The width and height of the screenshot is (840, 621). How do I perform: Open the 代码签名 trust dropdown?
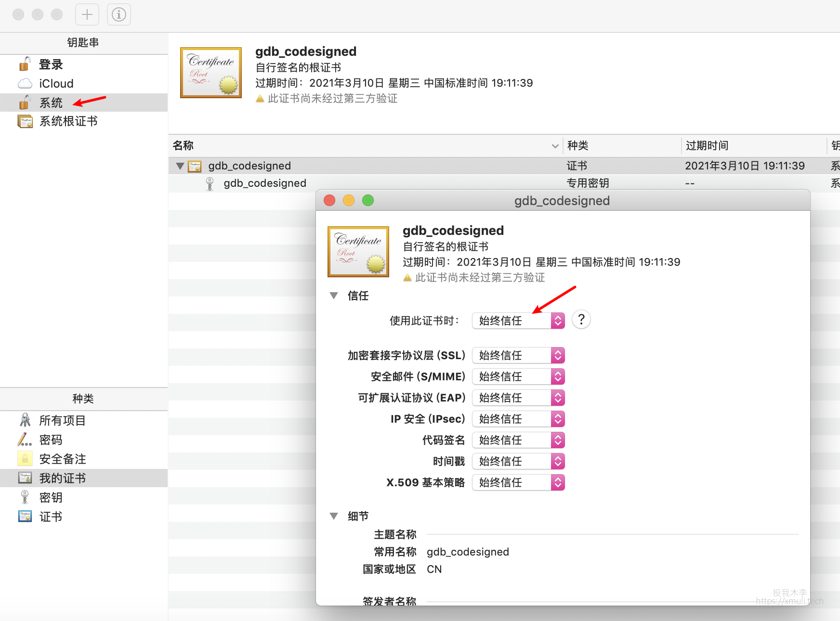[518, 440]
